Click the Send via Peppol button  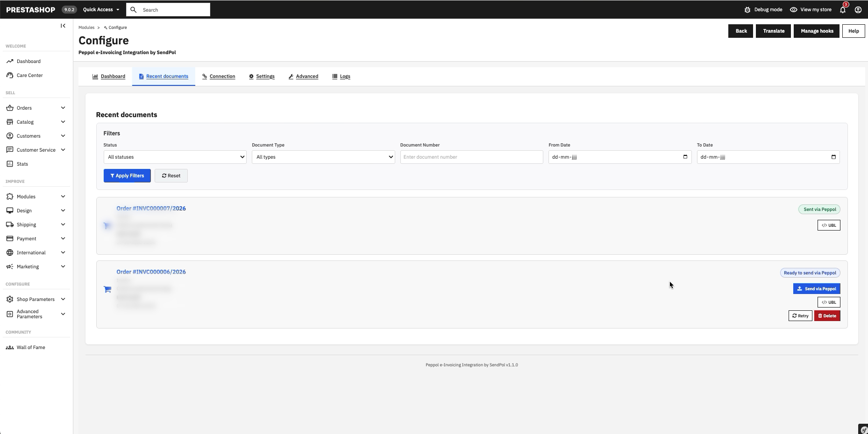(817, 289)
